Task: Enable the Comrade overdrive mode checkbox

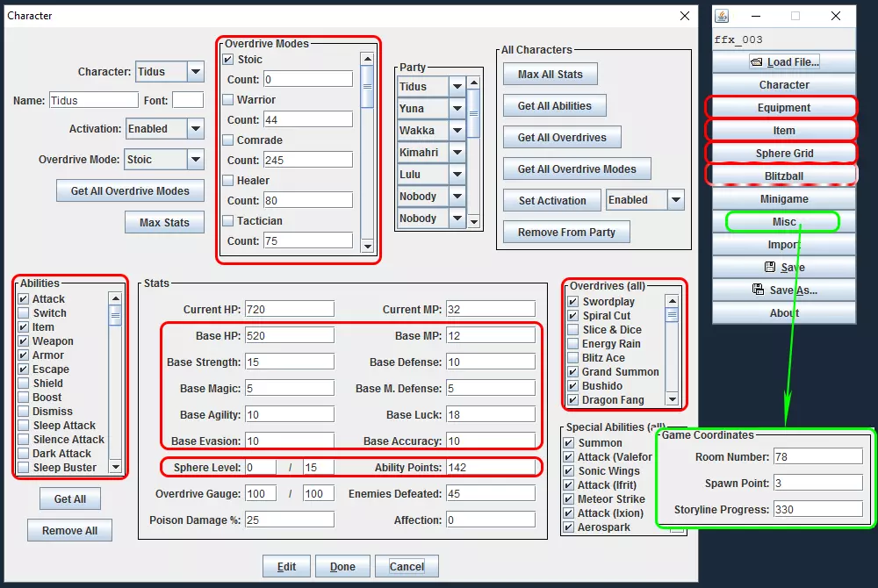Action: coord(228,140)
